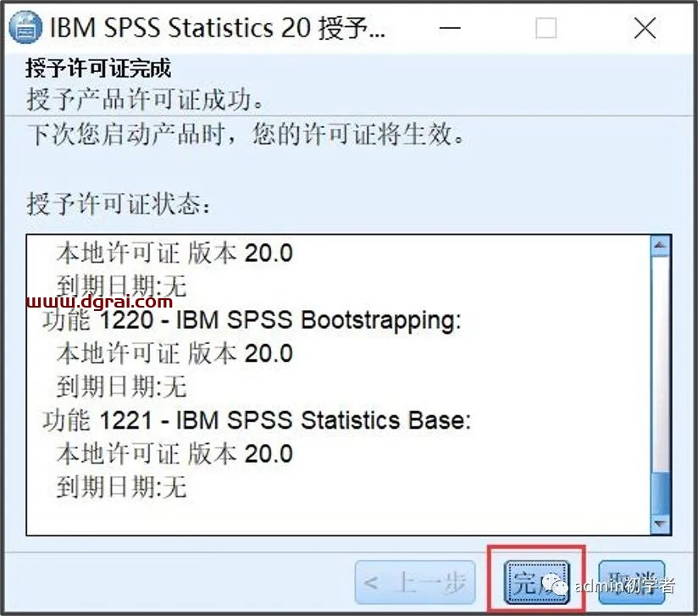Minimize the SPSS license authorization window

click(x=450, y=28)
